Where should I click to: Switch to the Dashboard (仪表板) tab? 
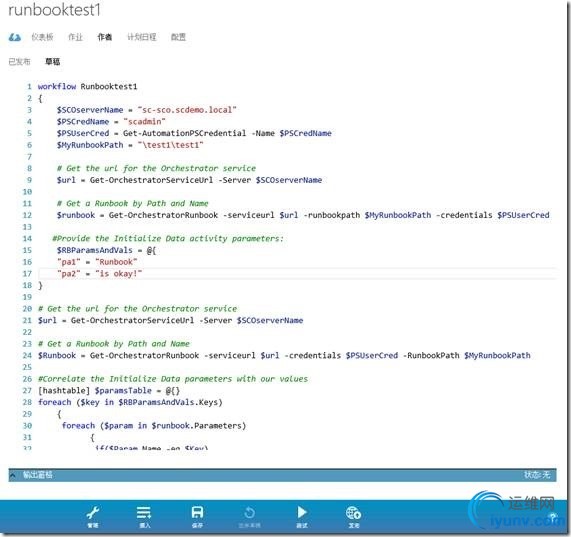pyautogui.click(x=42, y=37)
